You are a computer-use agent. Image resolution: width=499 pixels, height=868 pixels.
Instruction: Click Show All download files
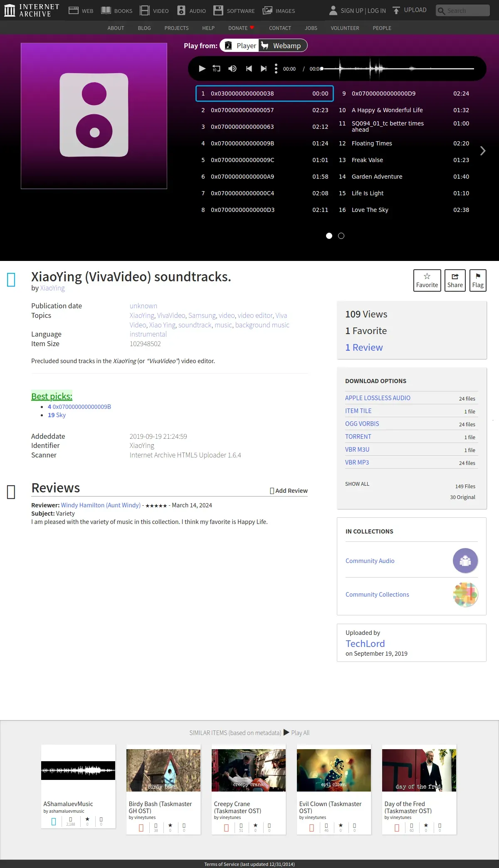[357, 484]
